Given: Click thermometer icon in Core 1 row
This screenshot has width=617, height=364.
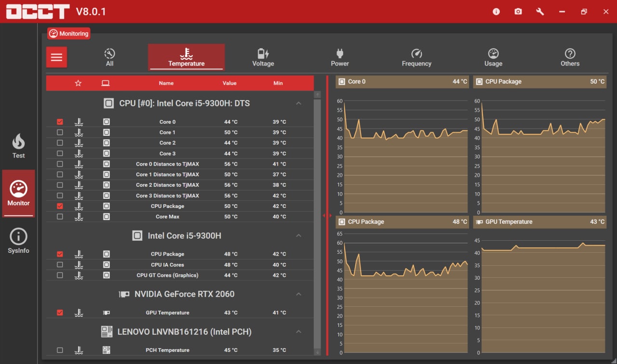Looking at the screenshot, I should tap(79, 132).
